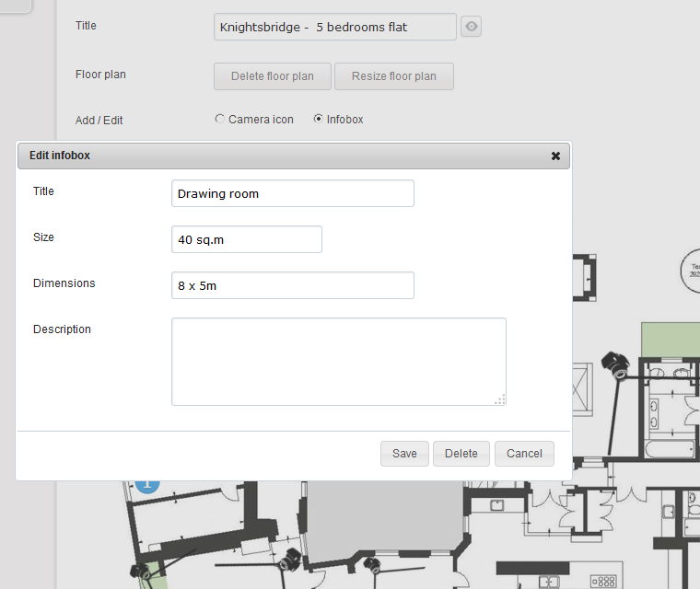Select the camera icon near the green terrace
The height and width of the screenshot is (589, 700).
click(616, 365)
